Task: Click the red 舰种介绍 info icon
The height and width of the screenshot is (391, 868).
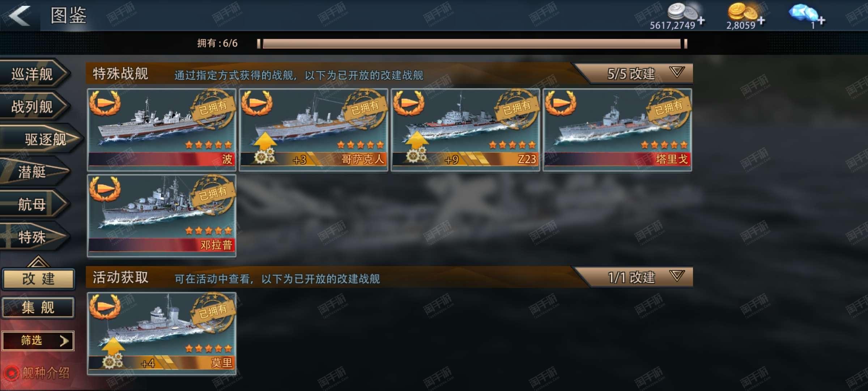Action: click(x=11, y=373)
